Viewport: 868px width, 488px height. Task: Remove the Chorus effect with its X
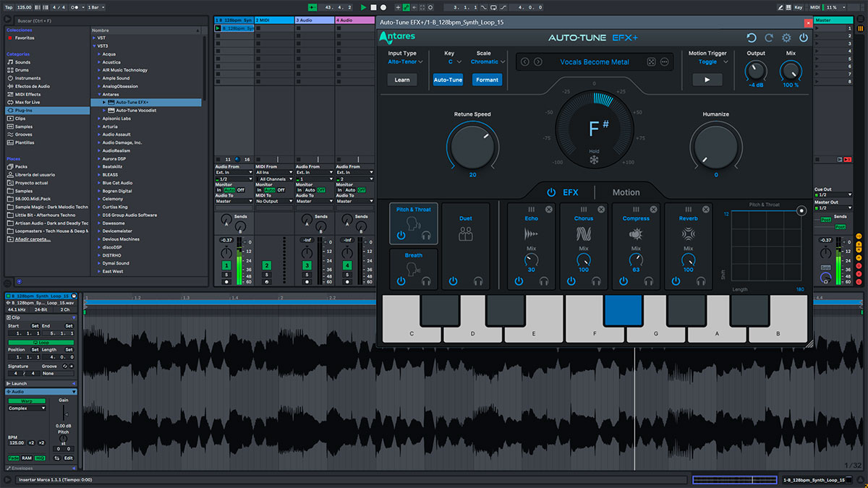click(x=600, y=210)
